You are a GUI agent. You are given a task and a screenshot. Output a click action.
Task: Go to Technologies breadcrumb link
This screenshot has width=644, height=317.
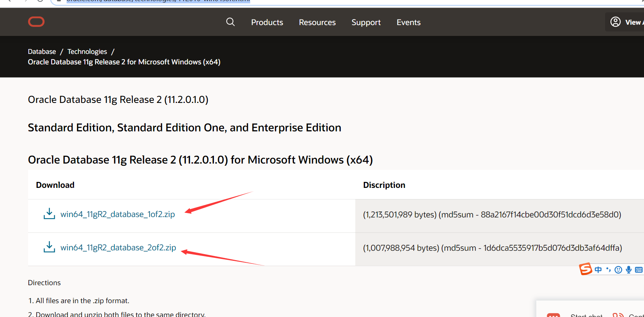point(87,52)
